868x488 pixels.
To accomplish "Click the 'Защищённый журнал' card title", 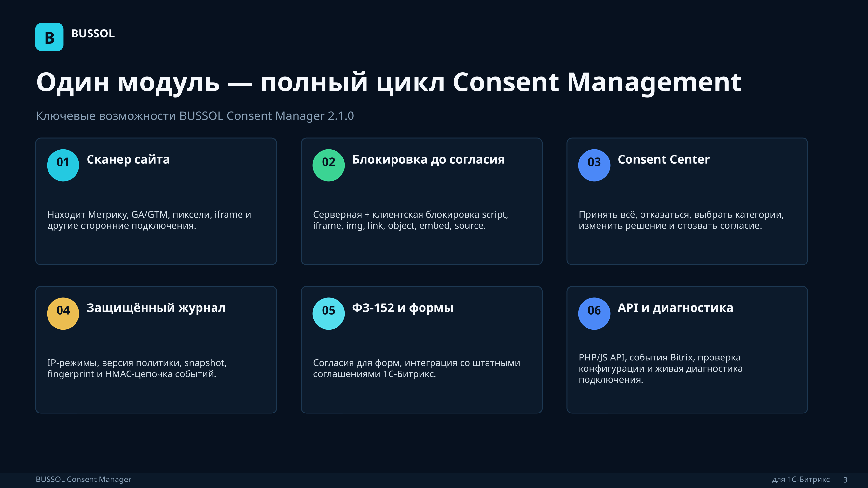I will pos(156,308).
